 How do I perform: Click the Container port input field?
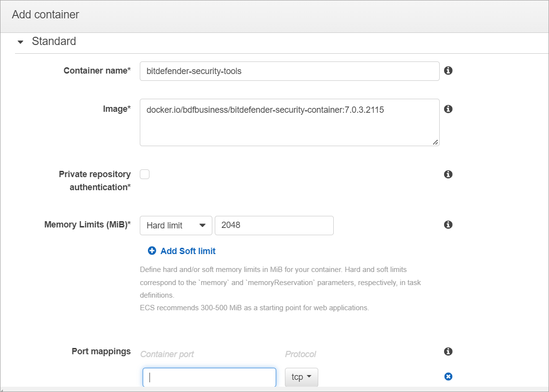coord(209,377)
